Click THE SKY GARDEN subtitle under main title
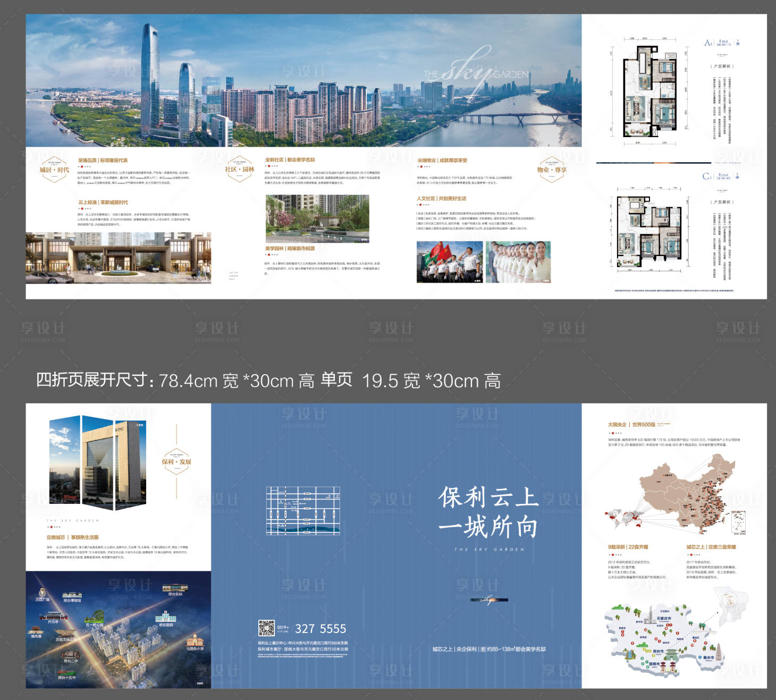The image size is (776, 700). point(489,550)
